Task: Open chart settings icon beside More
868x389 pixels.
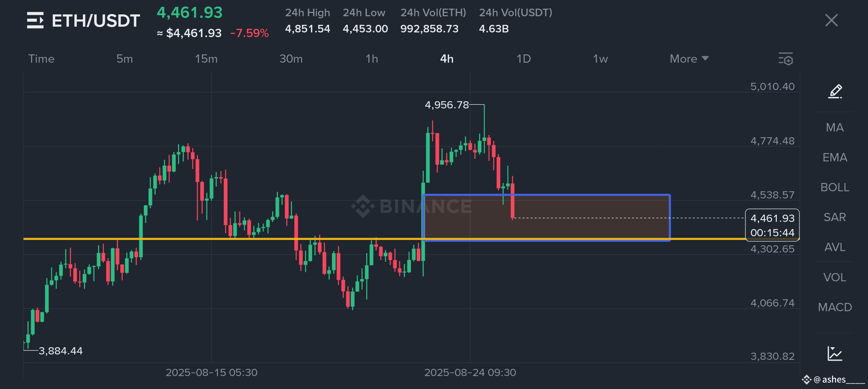Action: click(x=786, y=59)
